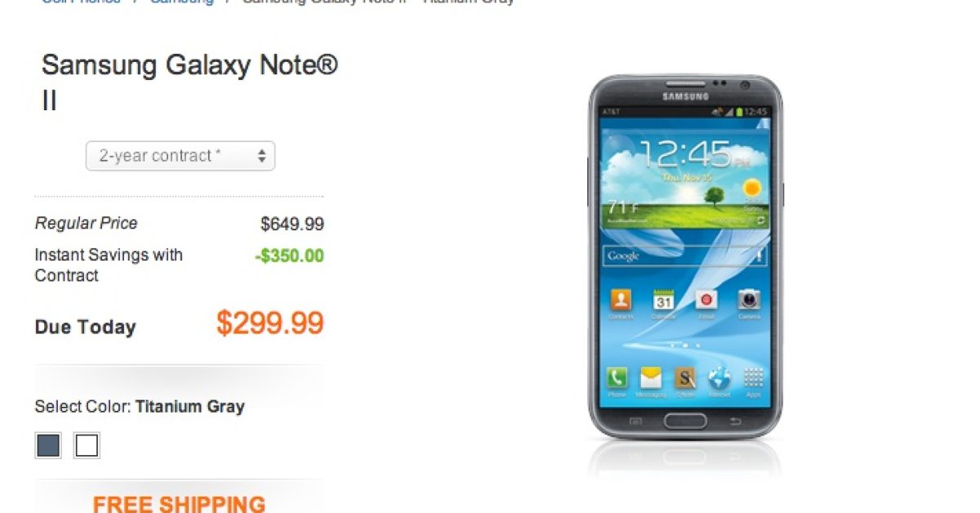980x513 pixels.
Task: Select the white color swatch
Action: [87, 445]
